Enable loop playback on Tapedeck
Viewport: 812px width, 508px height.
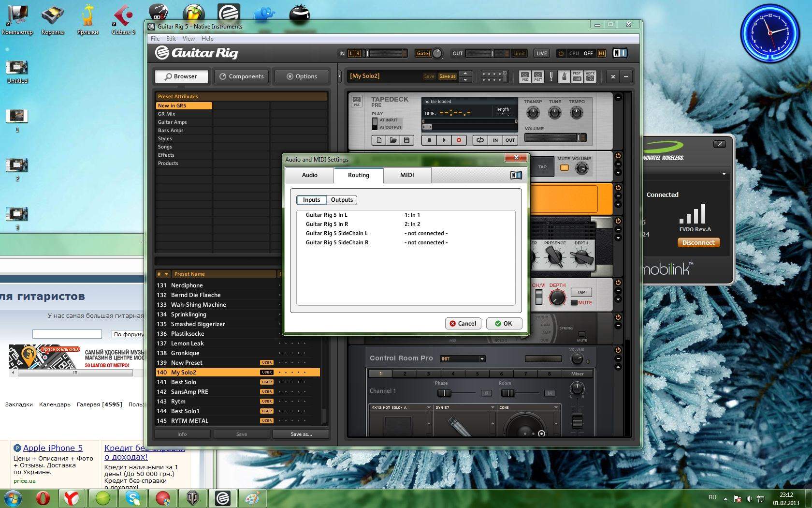[x=480, y=140]
